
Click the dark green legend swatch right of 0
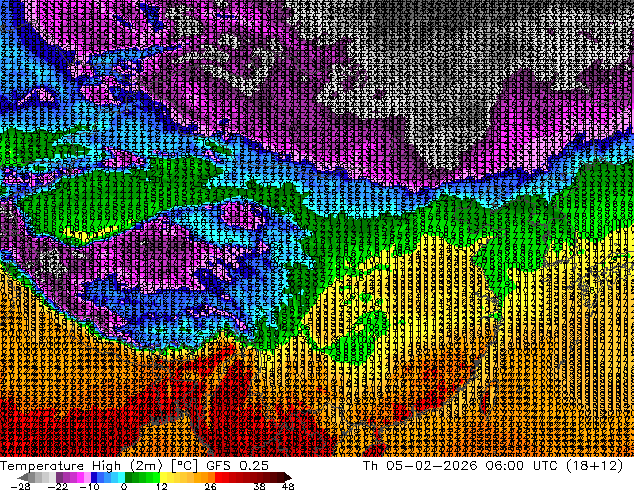tap(129, 477)
